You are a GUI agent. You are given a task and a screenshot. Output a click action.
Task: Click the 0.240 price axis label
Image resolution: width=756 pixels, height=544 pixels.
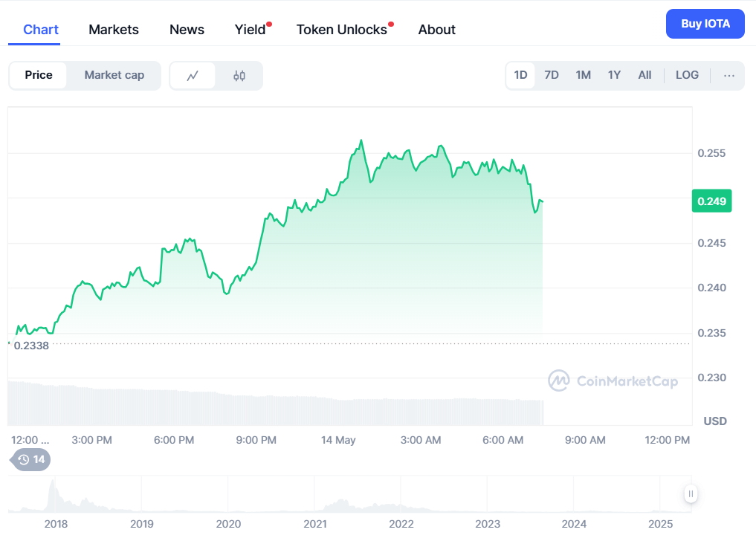tap(711, 288)
